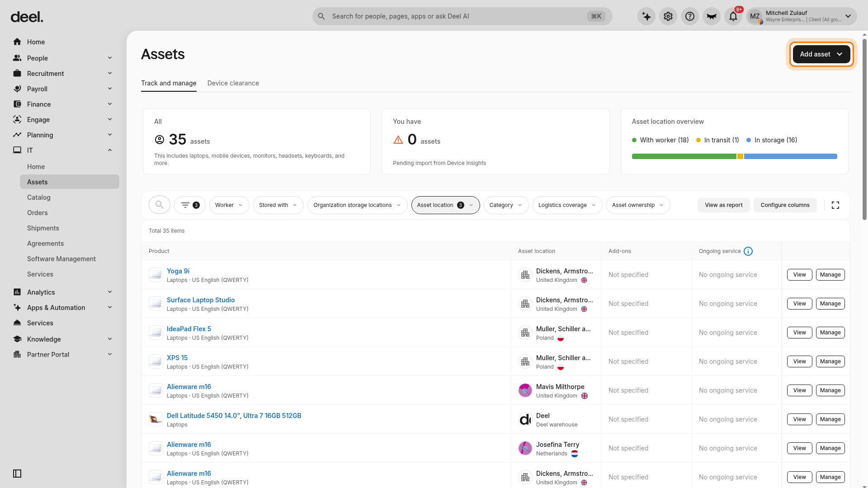This screenshot has width=868, height=488.
Task: Select Track and manage tab
Action: tap(169, 83)
